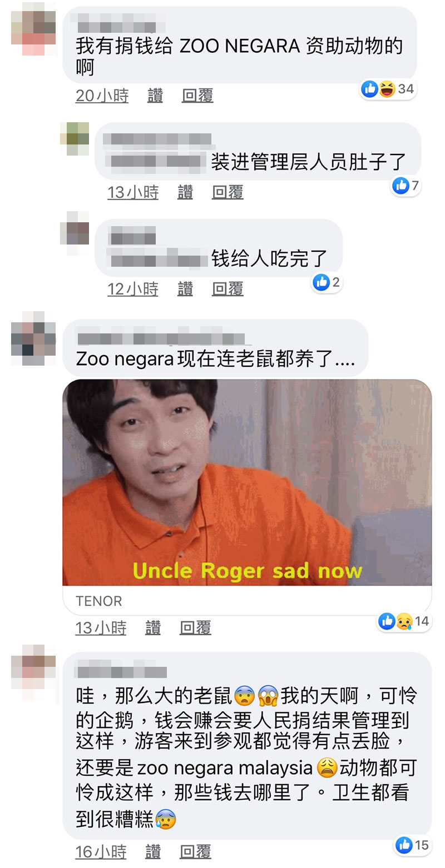This screenshot has width=445, height=868.
Task: Open reactions on ZOO NEGARA donation comment
Action: tap(388, 88)
